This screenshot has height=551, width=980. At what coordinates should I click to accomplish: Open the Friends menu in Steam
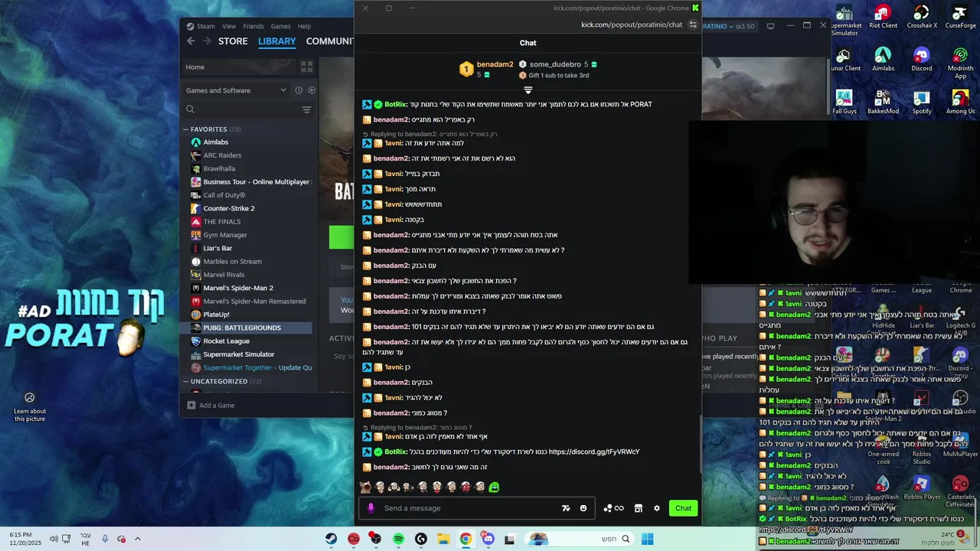(x=253, y=26)
